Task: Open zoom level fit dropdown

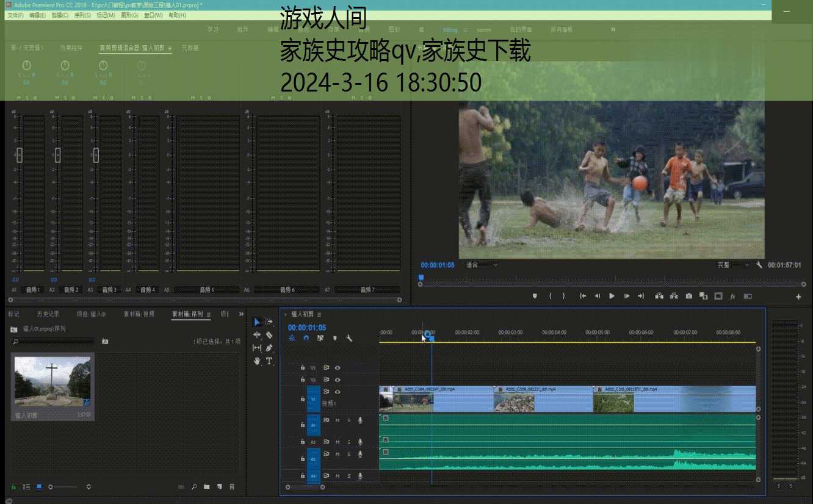Action: (482, 265)
